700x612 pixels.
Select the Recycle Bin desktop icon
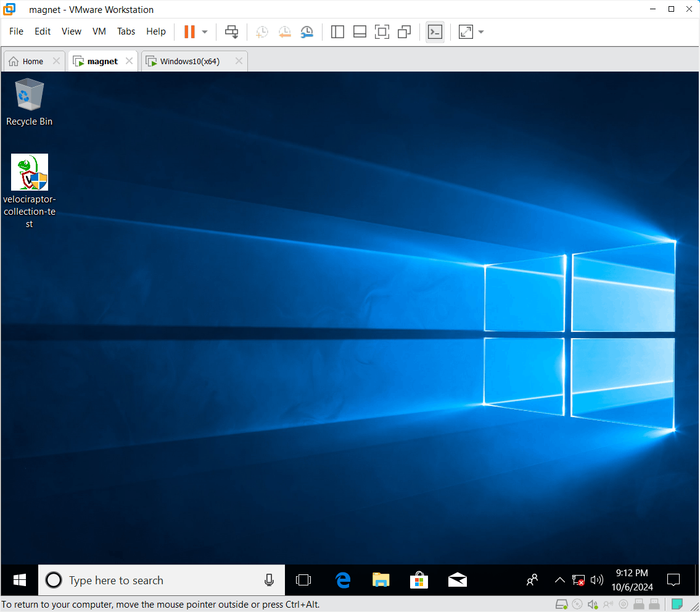point(30,102)
